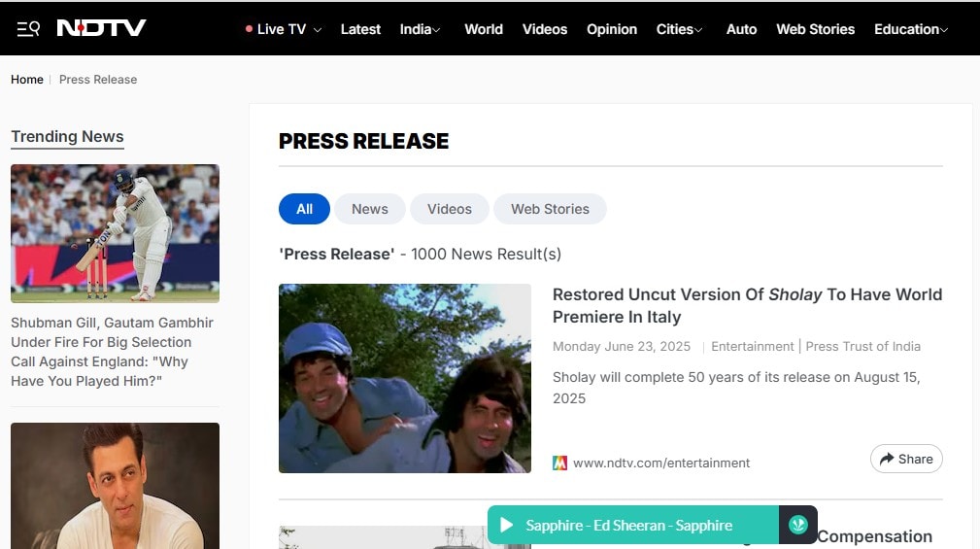Play the Sapphire Ed Sheeran track

(507, 525)
